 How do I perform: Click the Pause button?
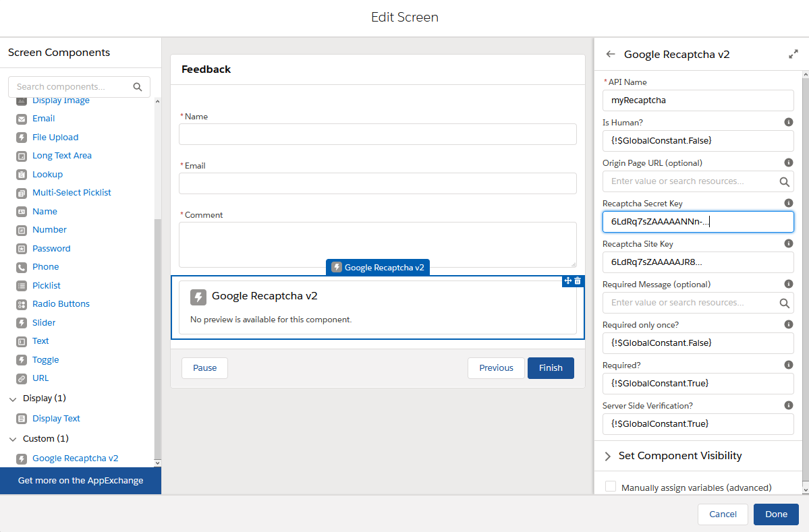[205, 368]
